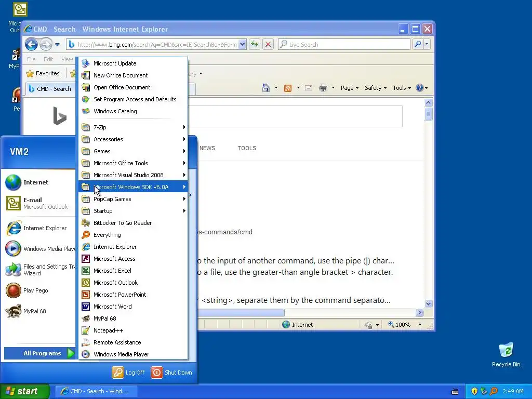
Task: Open the Safety menu dropdown
Action: click(375, 88)
